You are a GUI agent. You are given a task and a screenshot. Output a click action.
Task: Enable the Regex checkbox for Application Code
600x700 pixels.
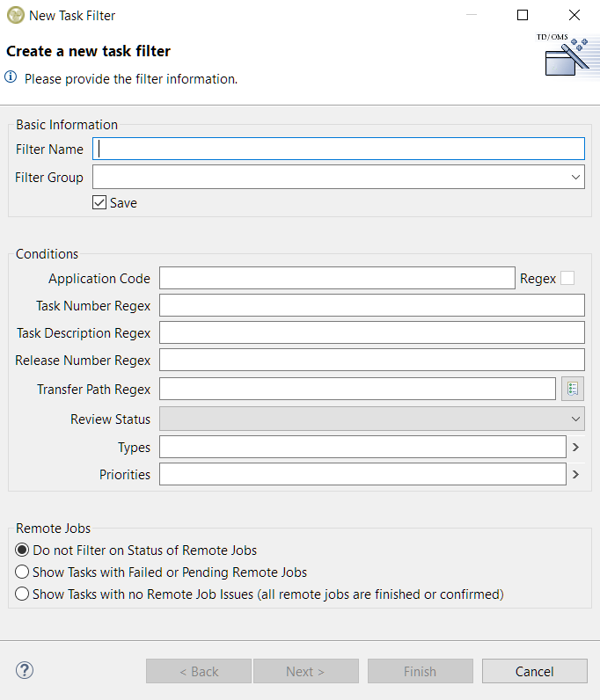(567, 278)
